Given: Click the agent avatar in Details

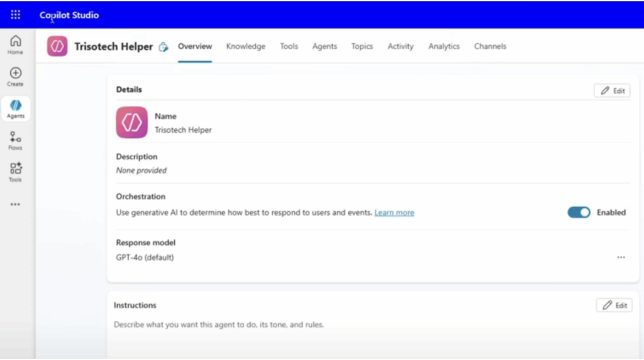Looking at the screenshot, I should coord(132,123).
